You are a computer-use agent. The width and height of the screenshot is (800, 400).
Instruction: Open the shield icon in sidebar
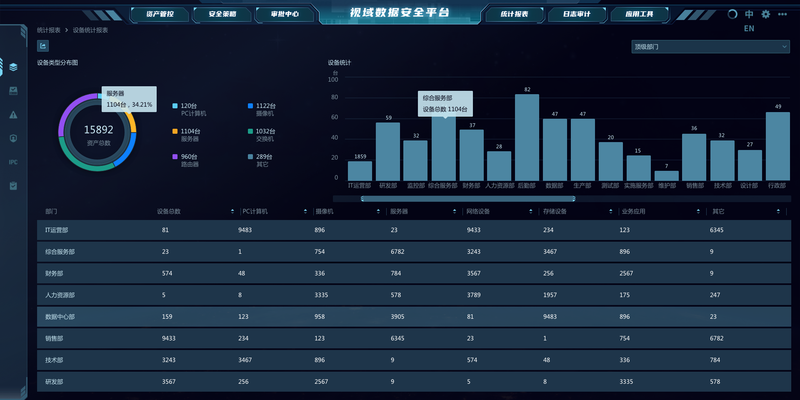click(14, 138)
